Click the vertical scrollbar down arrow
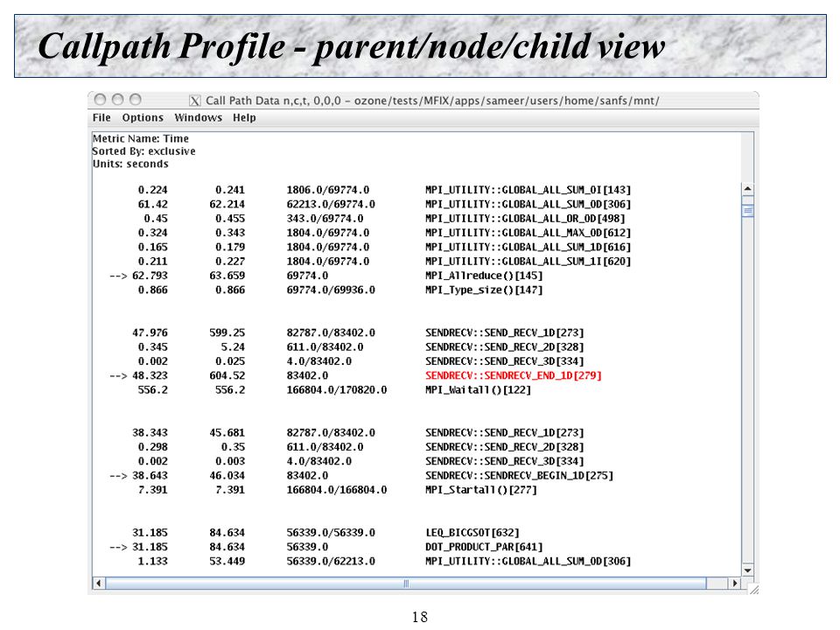The image size is (840, 630). (748, 570)
